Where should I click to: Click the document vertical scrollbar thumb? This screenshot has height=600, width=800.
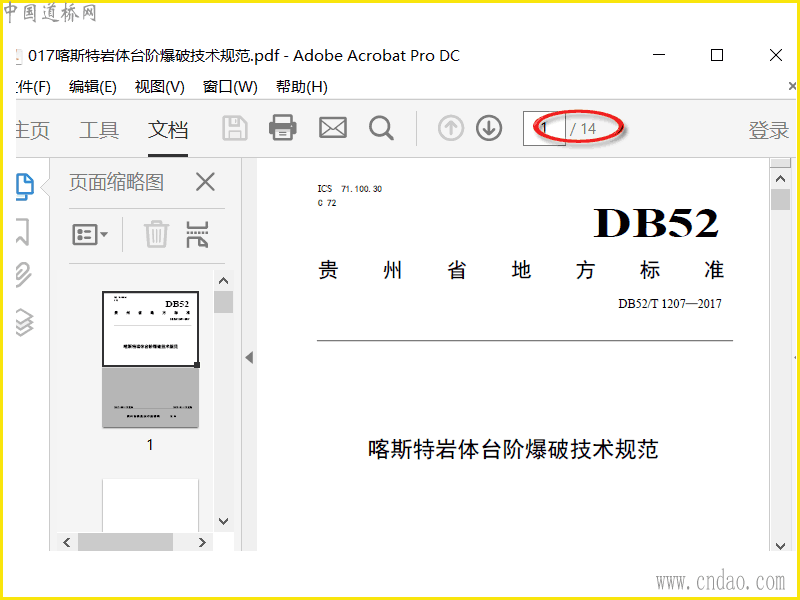780,199
